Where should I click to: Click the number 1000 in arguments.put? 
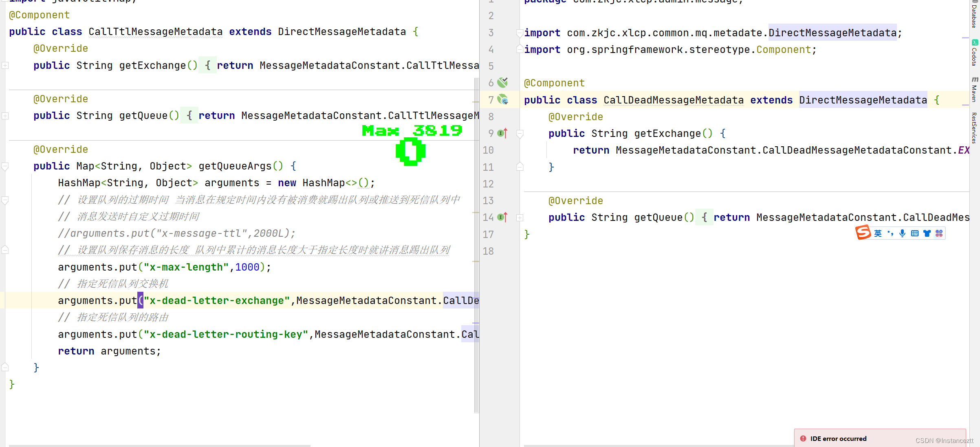click(247, 267)
